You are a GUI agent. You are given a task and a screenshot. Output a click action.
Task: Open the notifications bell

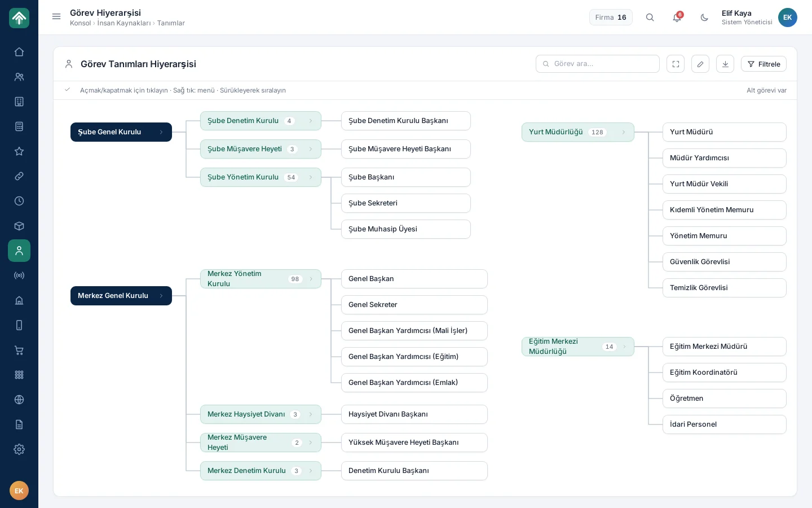coord(677,17)
